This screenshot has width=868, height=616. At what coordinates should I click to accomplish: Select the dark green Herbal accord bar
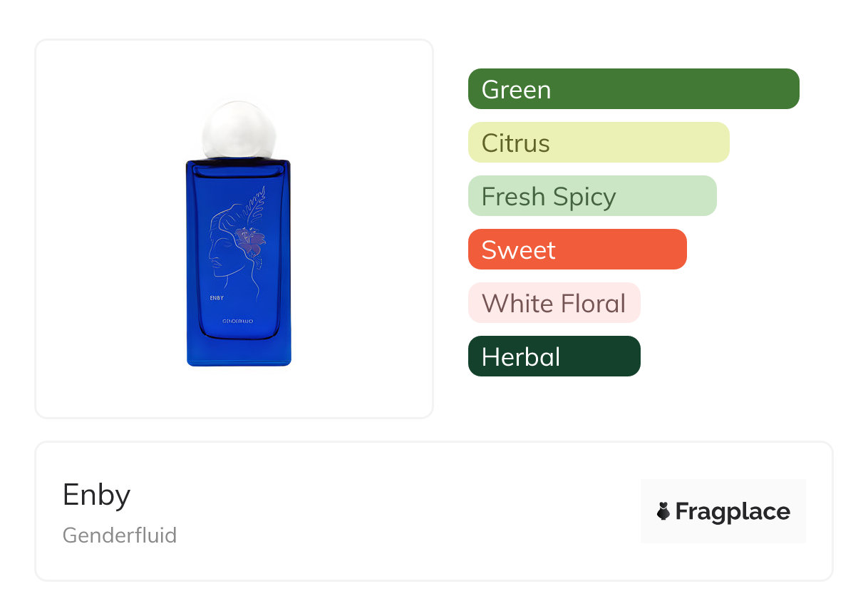(x=554, y=356)
